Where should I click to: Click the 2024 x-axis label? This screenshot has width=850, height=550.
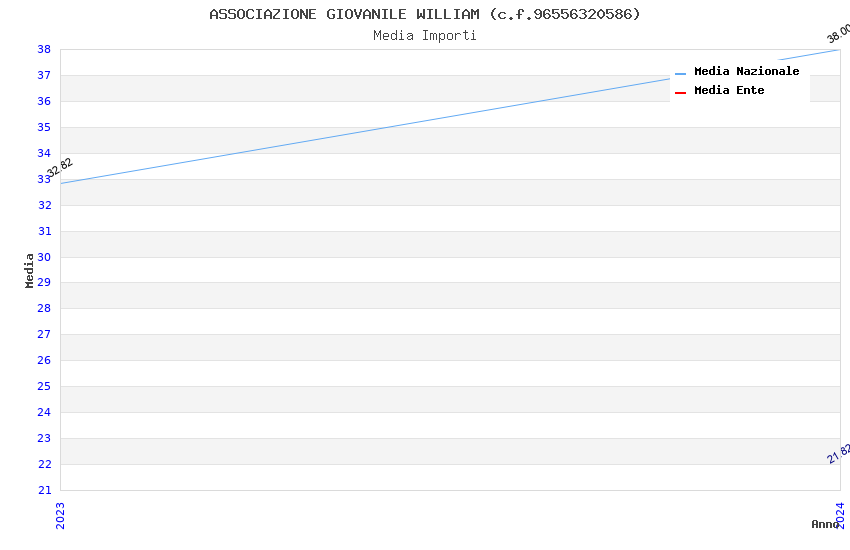tap(840, 515)
